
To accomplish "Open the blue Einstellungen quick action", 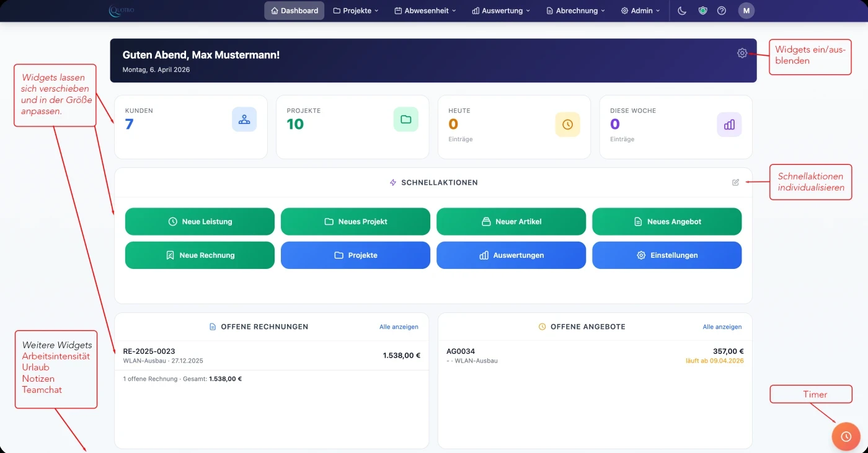I will click(666, 255).
